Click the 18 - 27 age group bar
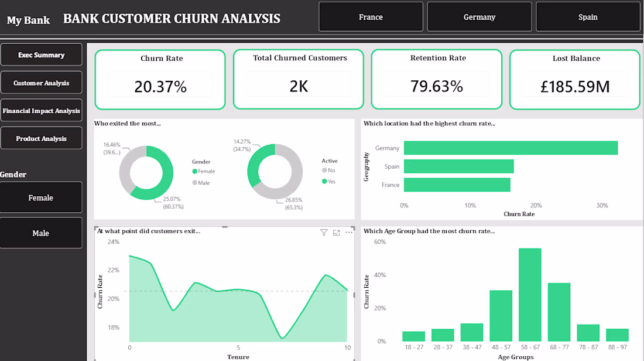The image size is (644, 361). click(413, 336)
